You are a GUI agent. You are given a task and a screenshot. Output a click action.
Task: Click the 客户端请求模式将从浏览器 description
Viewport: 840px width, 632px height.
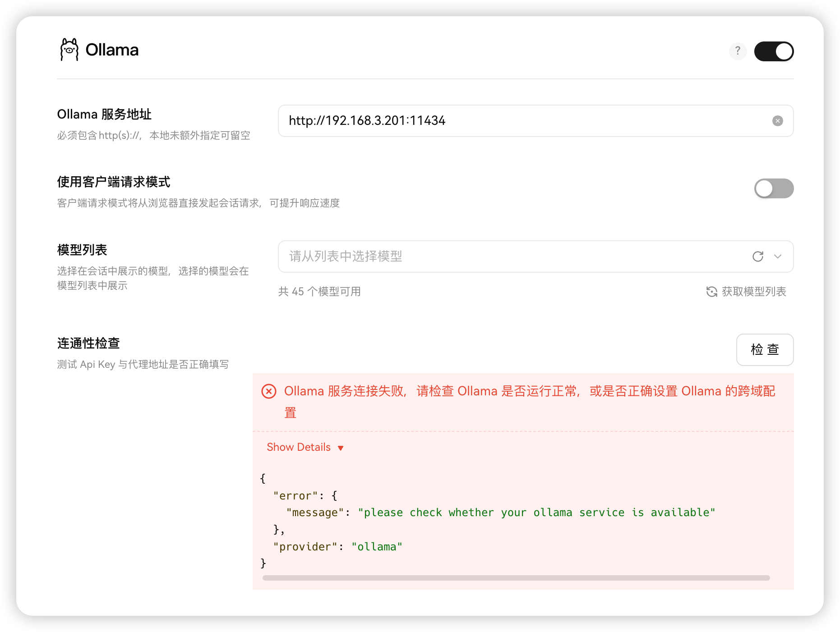coord(198,203)
